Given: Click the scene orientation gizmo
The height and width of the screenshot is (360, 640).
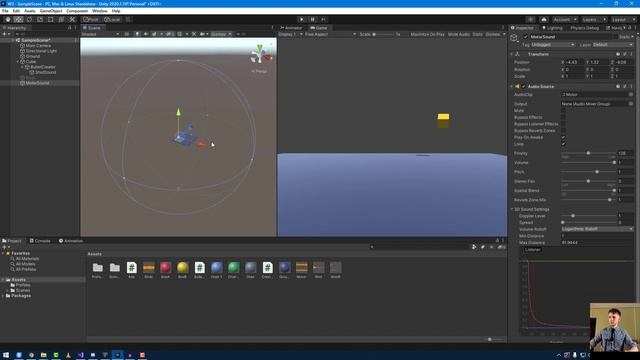Looking at the screenshot, I should pyautogui.click(x=260, y=55).
